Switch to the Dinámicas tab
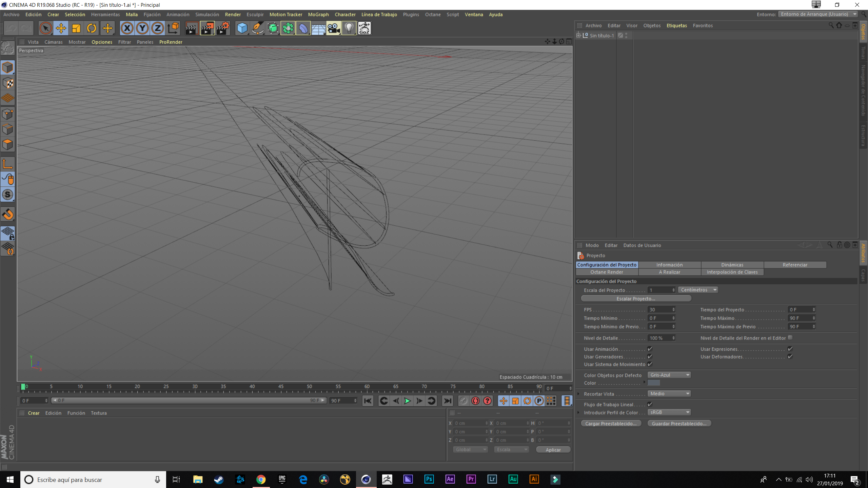This screenshot has width=868, height=488. pos(732,265)
